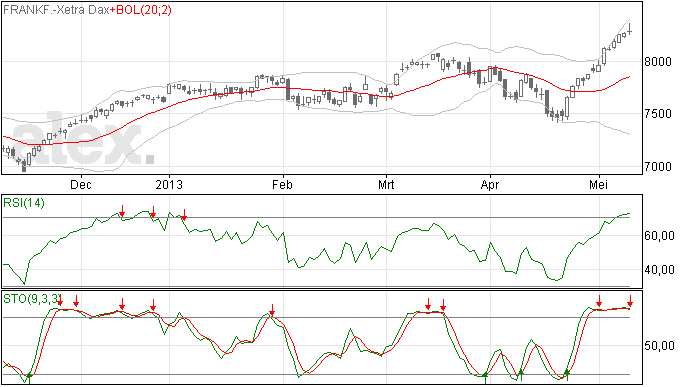Click the 50,00 stochastic axis value

click(659, 346)
